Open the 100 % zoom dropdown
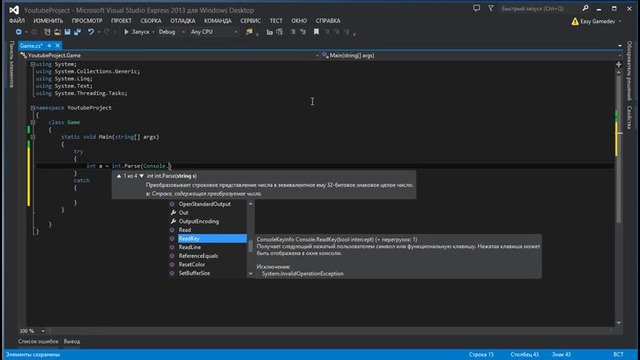Screen dimensions: 640x360 pyautogui.click(x=42, y=331)
